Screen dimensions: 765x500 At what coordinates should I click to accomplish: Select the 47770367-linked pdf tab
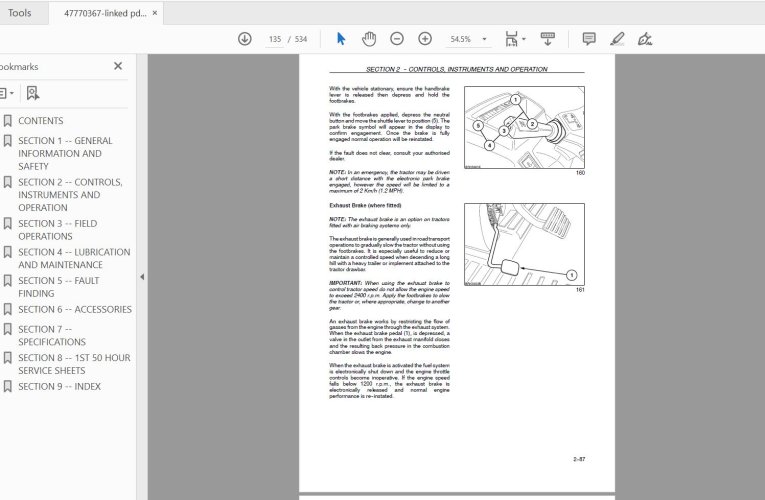(x=105, y=13)
